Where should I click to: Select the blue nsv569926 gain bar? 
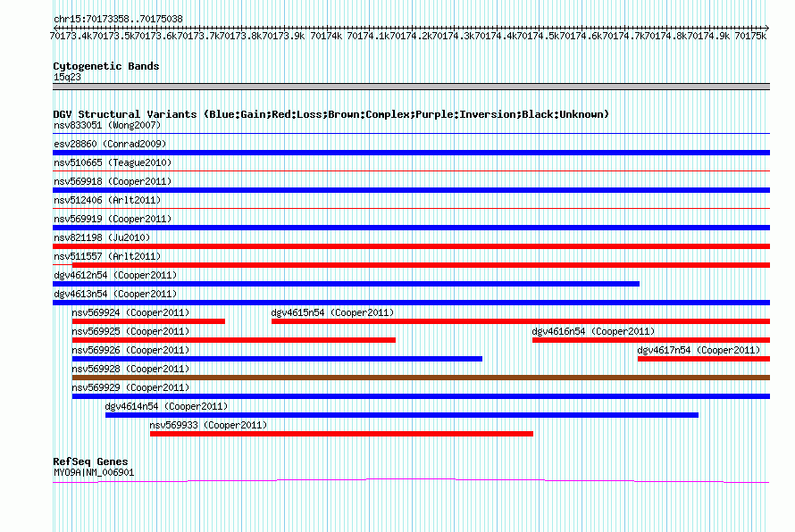(x=277, y=359)
